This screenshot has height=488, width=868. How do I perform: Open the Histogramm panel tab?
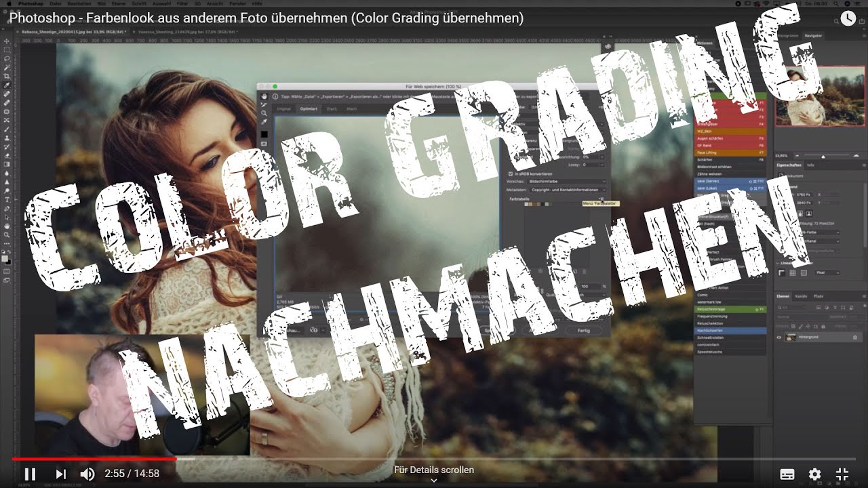click(x=787, y=35)
